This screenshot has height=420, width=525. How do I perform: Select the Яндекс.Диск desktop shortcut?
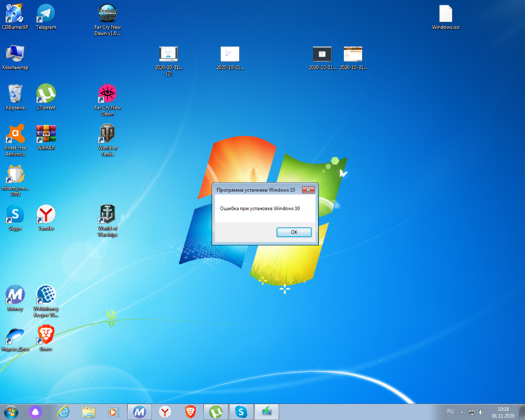click(15, 339)
